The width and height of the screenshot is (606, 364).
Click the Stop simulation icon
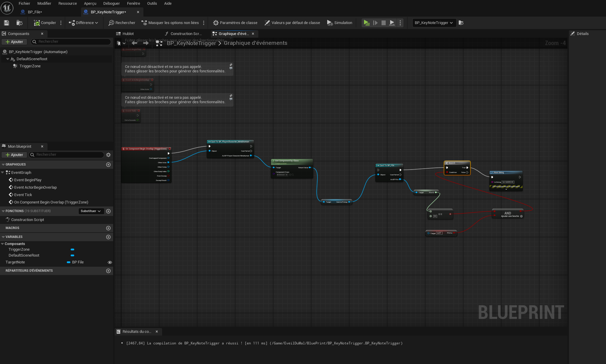[384, 23]
